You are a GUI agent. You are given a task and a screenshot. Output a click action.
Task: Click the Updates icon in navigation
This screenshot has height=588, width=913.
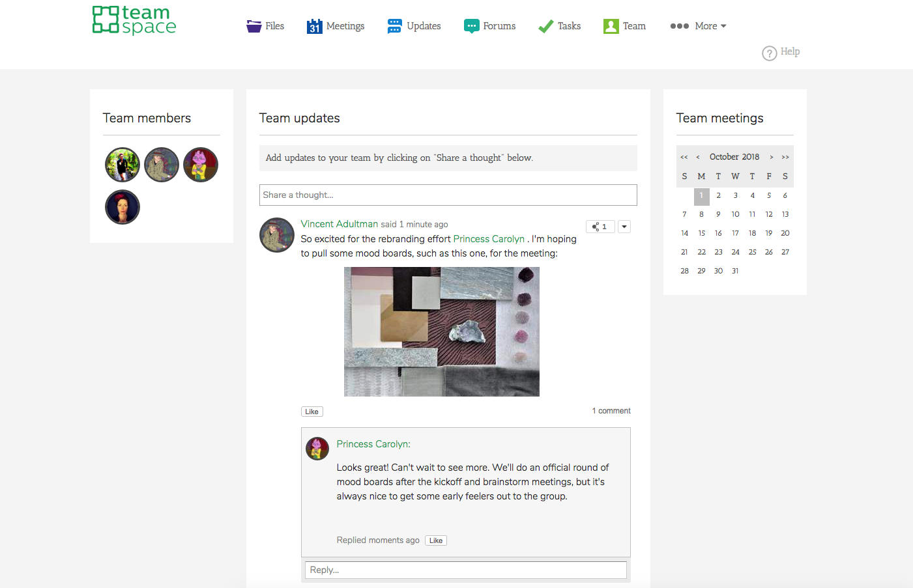(x=394, y=26)
